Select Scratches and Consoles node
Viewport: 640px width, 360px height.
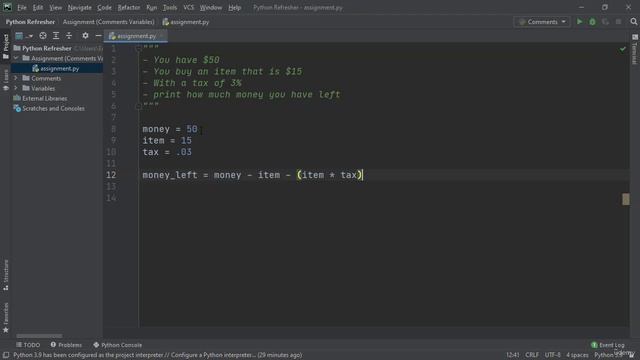click(53, 108)
